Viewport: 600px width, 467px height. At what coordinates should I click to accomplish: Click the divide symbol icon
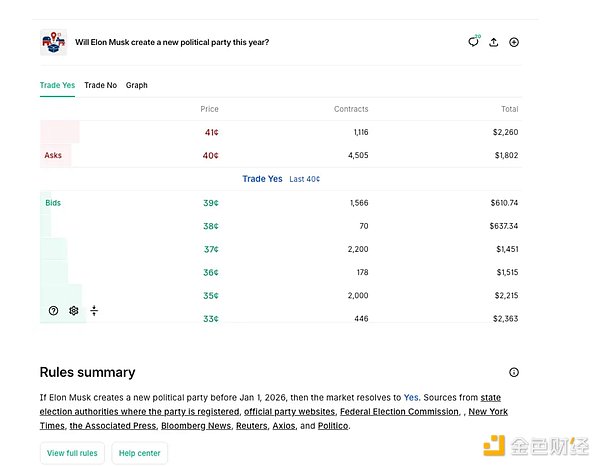(94, 311)
